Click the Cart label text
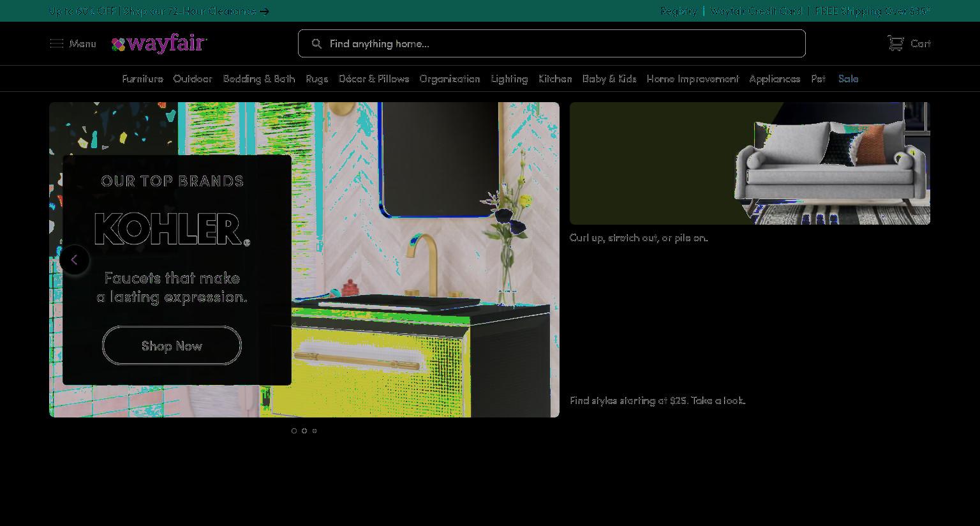The width and height of the screenshot is (980, 526). (x=921, y=43)
